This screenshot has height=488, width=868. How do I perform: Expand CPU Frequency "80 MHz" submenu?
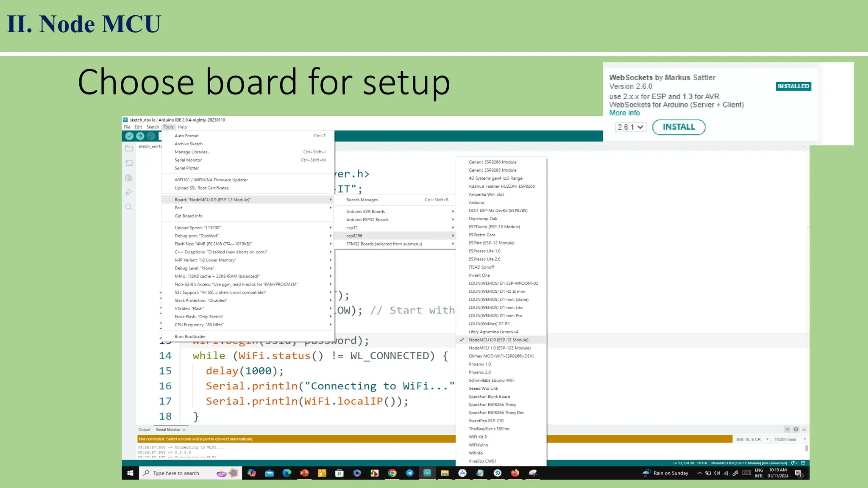248,325
